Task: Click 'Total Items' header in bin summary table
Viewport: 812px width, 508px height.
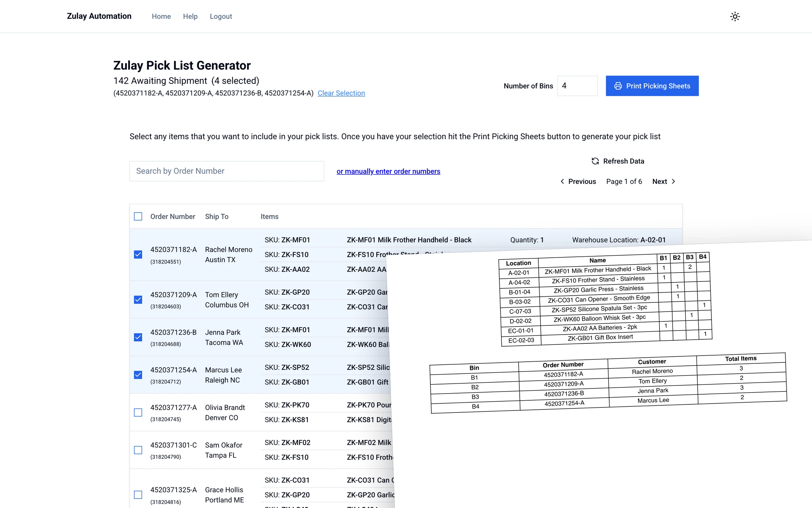Action: coord(741,358)
